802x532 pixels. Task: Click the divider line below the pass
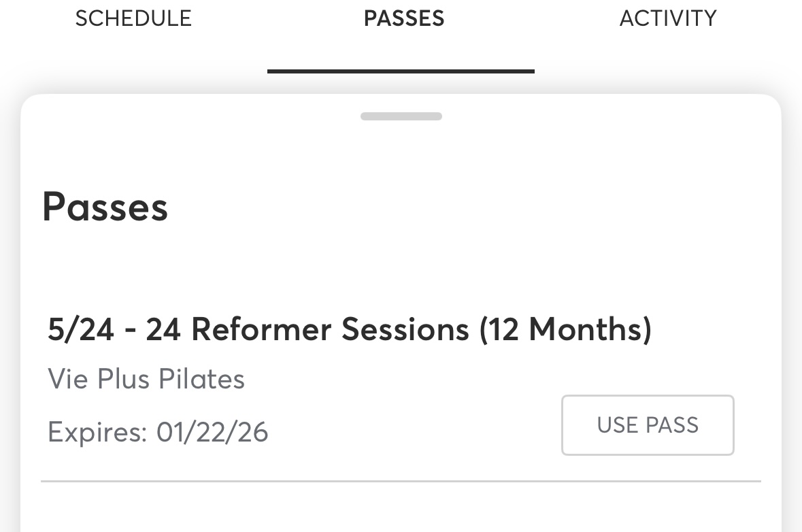(401, 481)
